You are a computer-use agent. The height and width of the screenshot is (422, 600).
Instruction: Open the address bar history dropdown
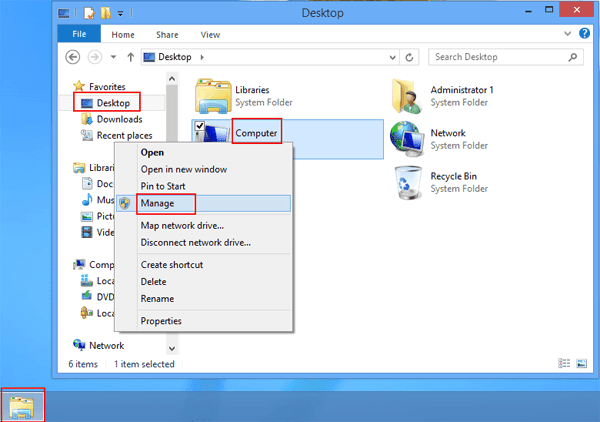coord(392,57)
